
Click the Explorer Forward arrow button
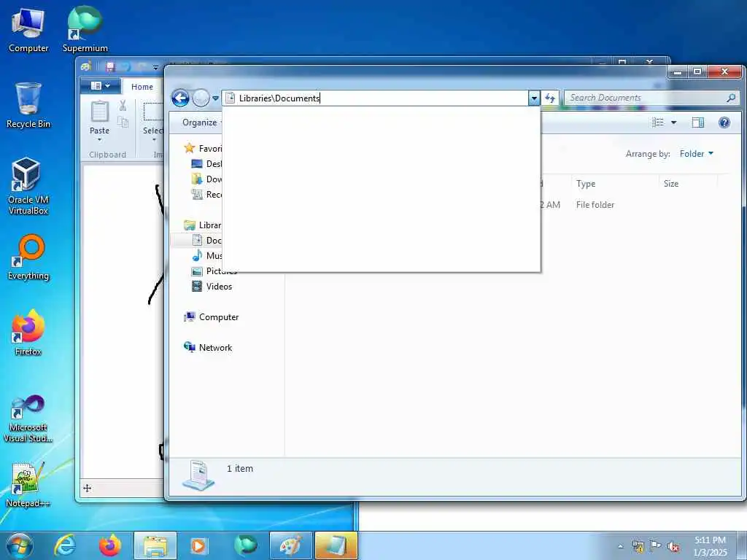201,98
